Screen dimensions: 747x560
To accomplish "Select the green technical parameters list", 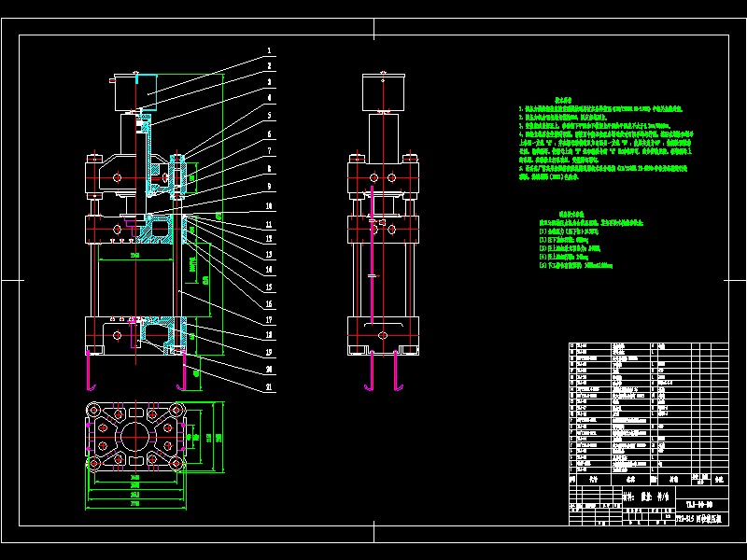I will pyautogui.click(x=591, y=241).
